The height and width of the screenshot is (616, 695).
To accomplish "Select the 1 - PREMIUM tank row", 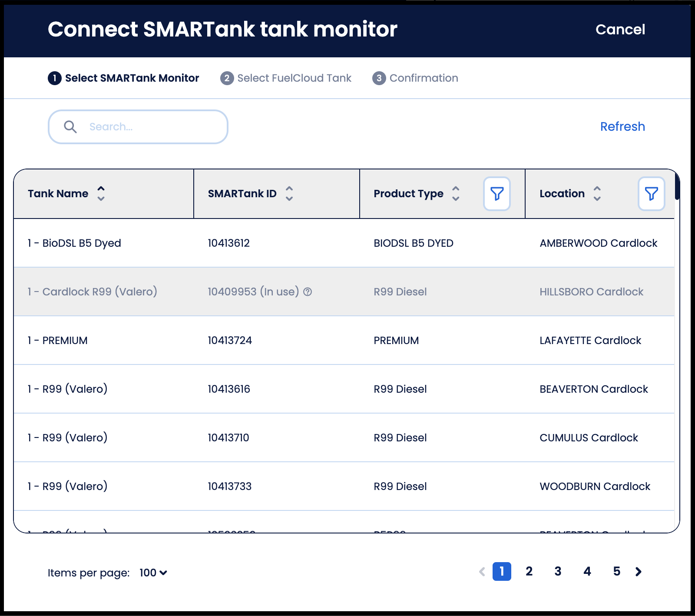I will point(344,341).
